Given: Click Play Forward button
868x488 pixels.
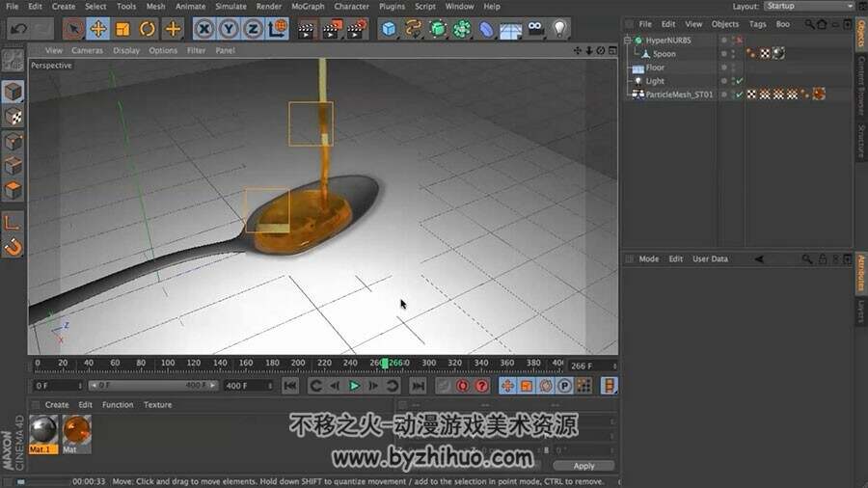Looking at the screenshot, I should (354, 386).
